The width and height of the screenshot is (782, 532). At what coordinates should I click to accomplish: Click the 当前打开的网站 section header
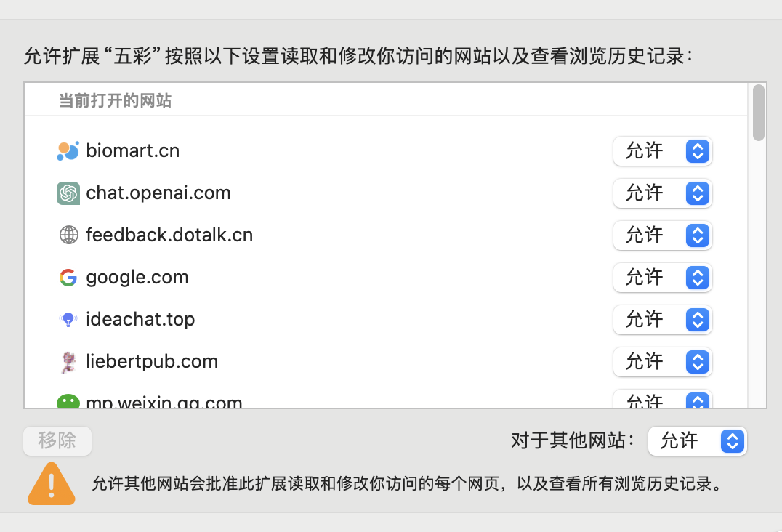[115, 101]
